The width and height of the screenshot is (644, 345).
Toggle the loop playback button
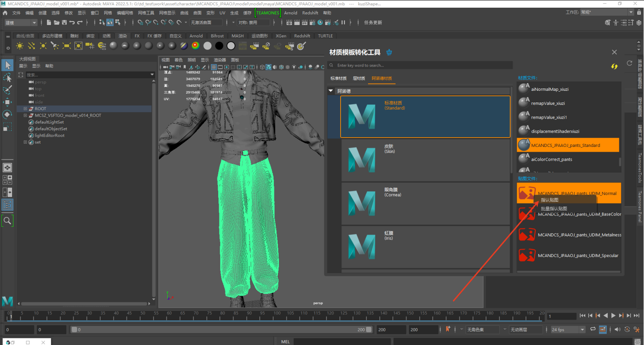coord(593,329)
